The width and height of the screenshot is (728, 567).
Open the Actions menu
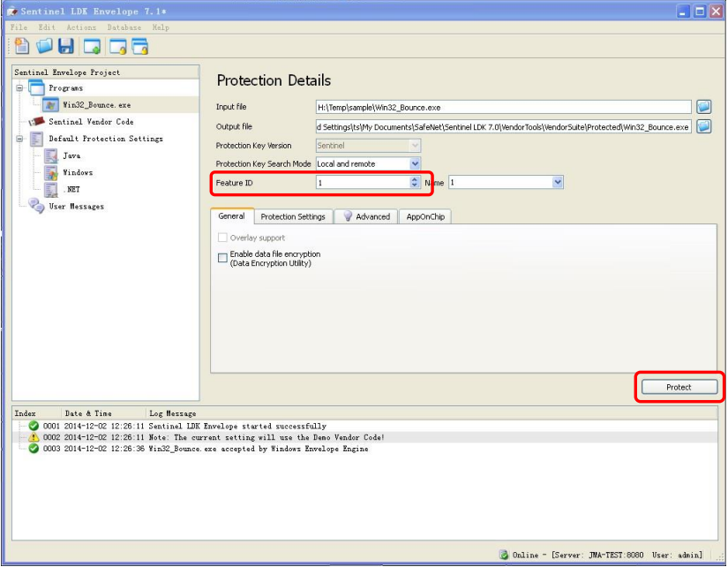(x=81, y=27)
